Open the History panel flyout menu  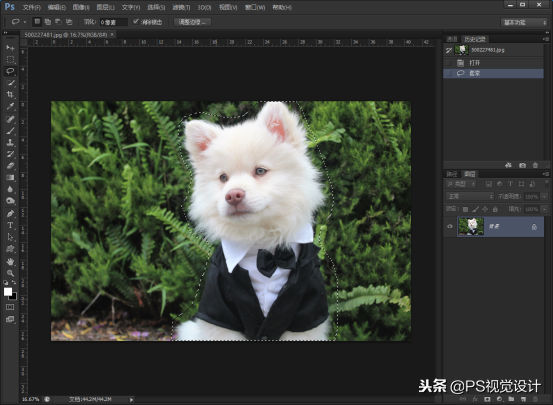pos(546,39)
